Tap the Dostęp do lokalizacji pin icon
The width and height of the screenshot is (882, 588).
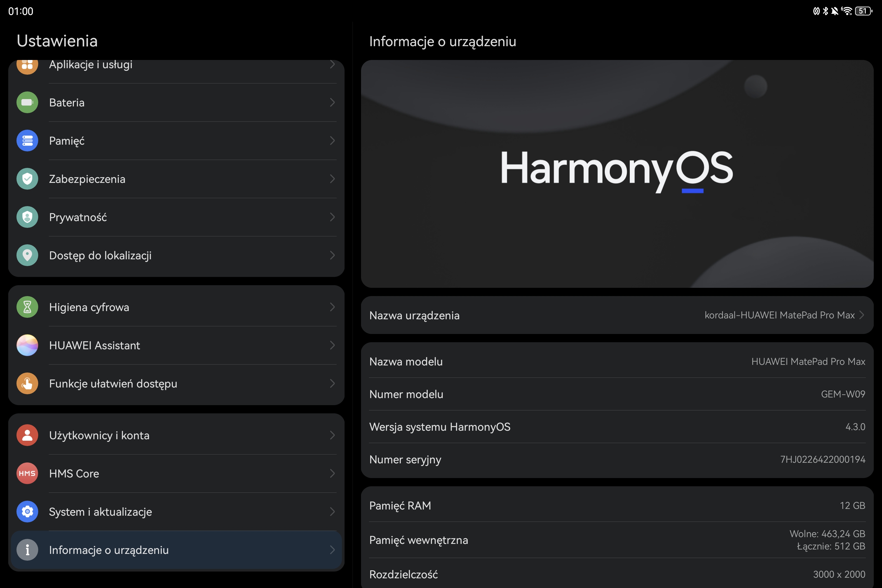27,255
